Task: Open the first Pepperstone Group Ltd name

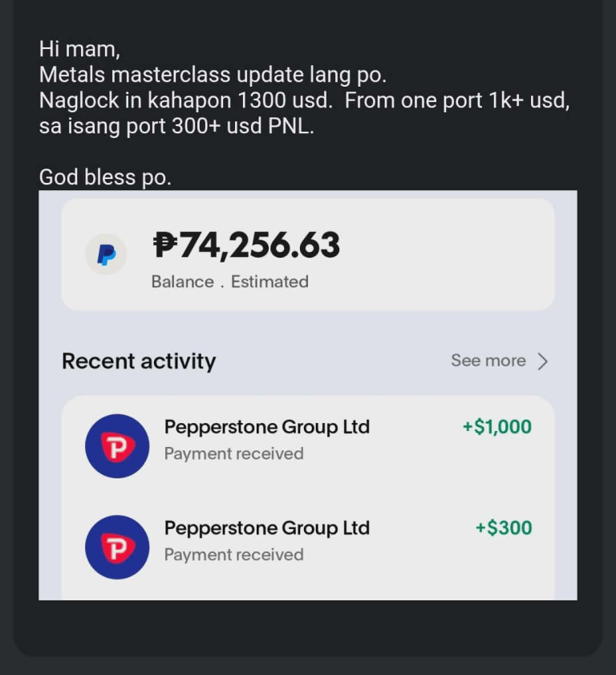Action: click(x=266, y=427)
